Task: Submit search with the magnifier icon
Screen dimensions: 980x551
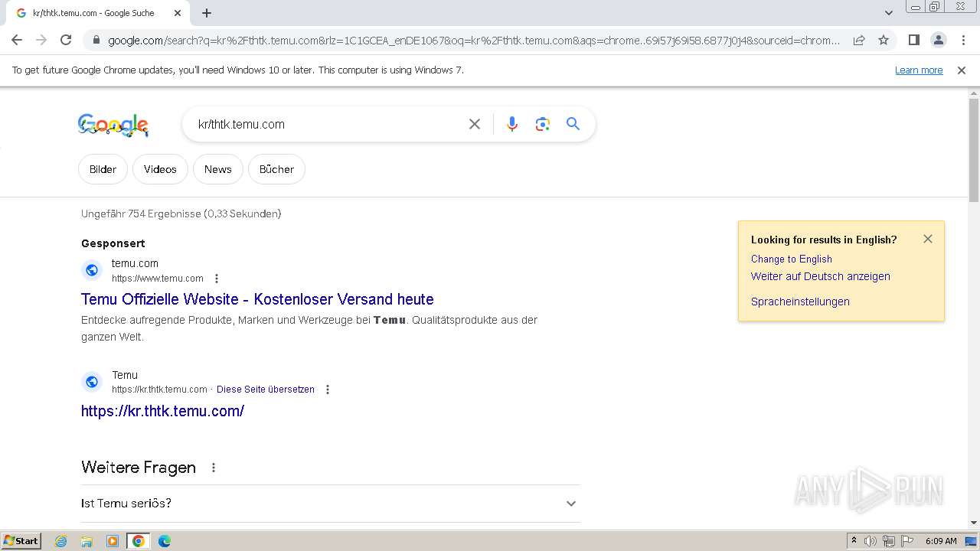Action: click(573, 124)
